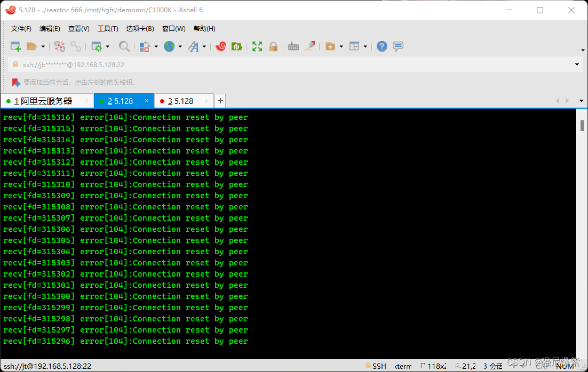
Task: Click the green Xmanager toolbar icon
Action: 236,46
